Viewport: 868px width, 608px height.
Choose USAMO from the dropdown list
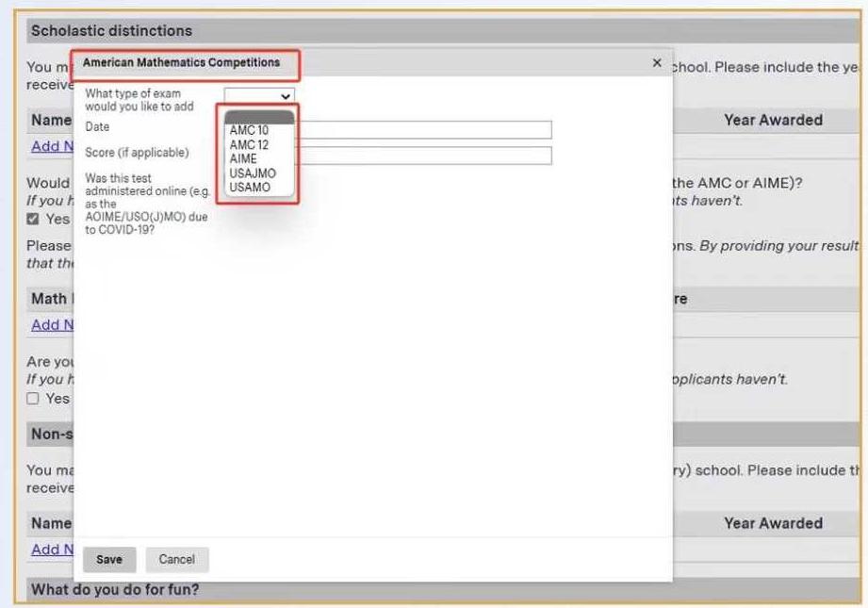250,188
